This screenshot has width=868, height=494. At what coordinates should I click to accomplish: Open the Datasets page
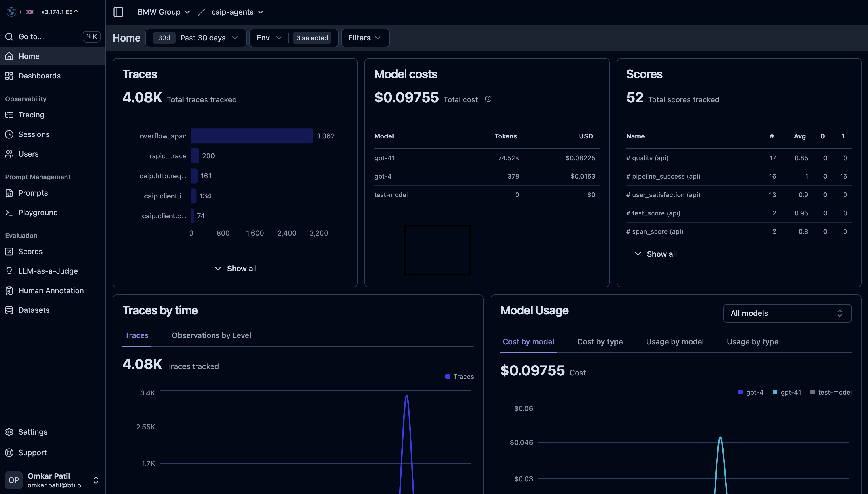[x=53, y=310]
